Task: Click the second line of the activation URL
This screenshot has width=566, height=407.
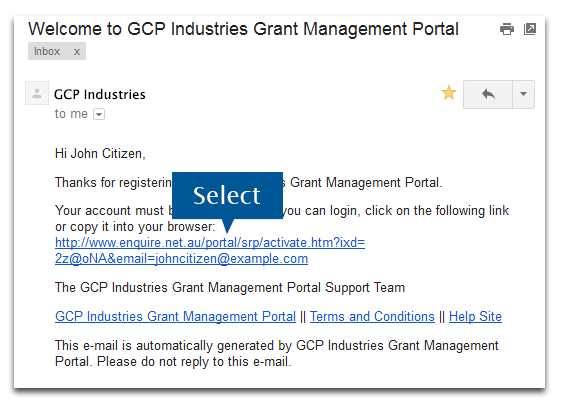Action: (x=182, y=259)
